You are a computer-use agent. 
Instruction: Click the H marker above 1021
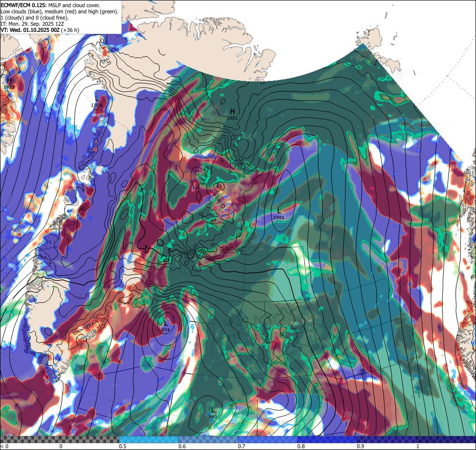coord(233,111)
